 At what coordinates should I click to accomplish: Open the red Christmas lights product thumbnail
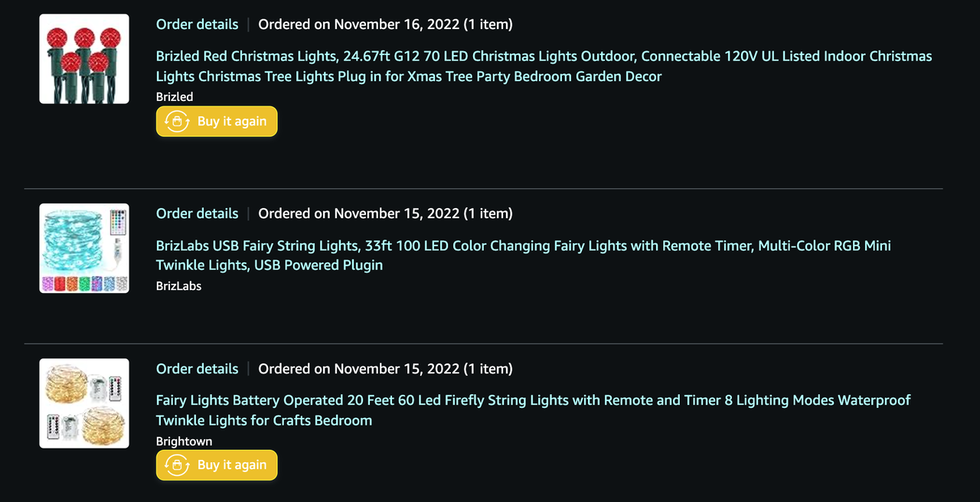(84, 59)
